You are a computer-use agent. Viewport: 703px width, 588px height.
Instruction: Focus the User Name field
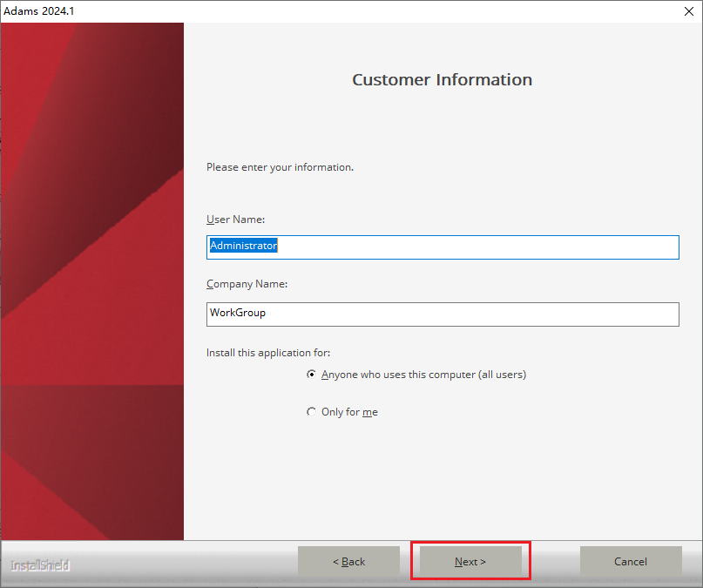[443, 247]
